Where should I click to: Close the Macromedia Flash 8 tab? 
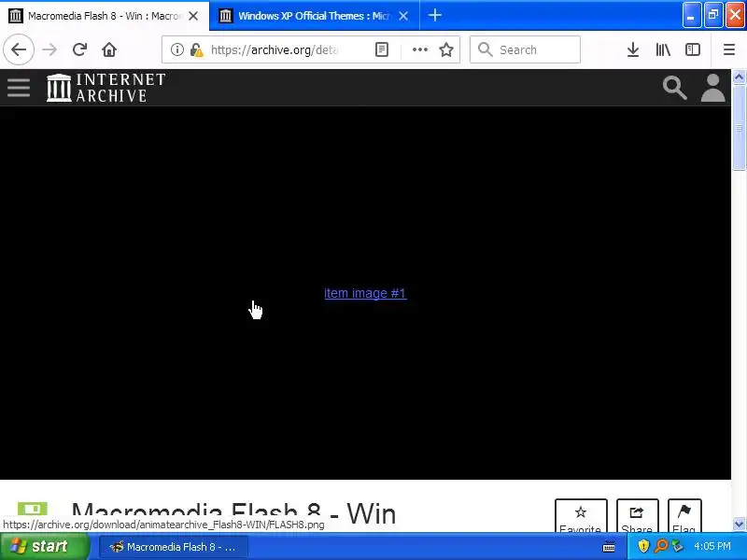tap(193, 16)
